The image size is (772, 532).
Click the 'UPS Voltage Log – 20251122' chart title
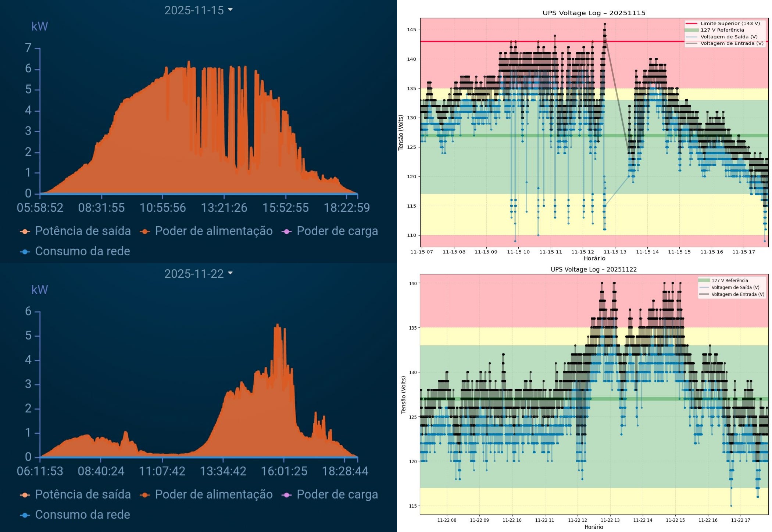tap(593, 269)
